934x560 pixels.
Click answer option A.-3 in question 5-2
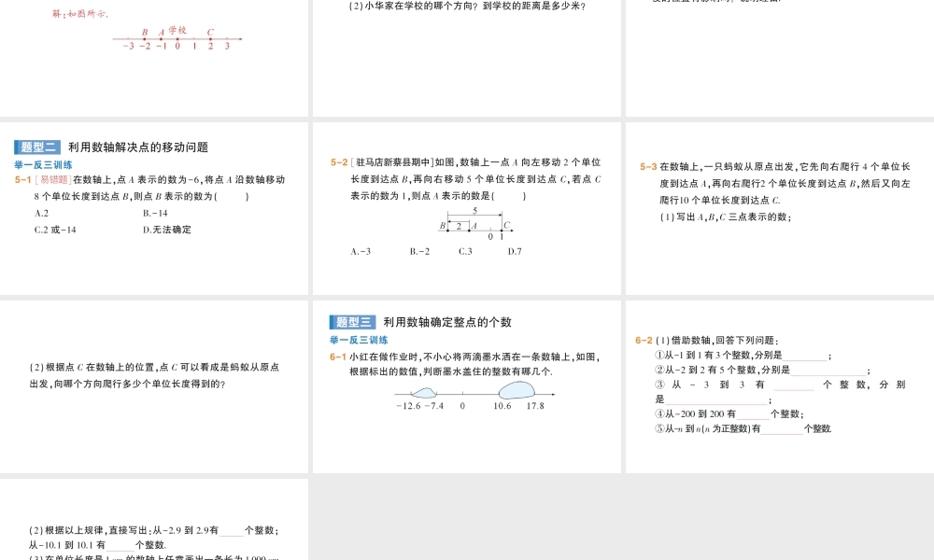click(x=361, y=252)
